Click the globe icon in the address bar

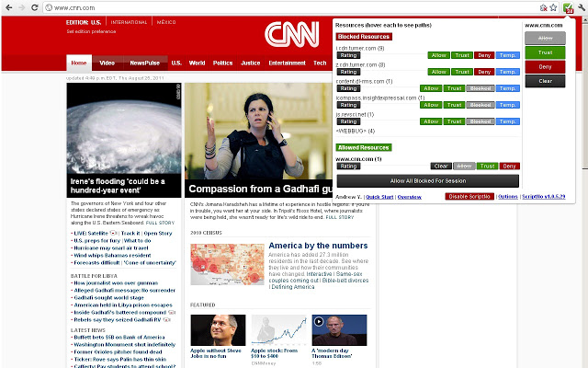tap(49, 7)
